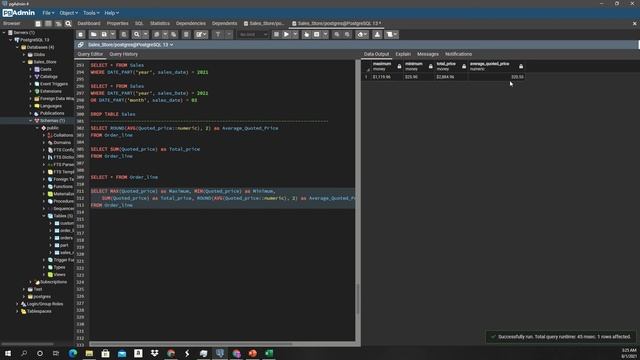Click the Explain Analyze icon in query toolbar
This screenshot has height=360, width=640.
pyautogui.click(x=317, y=35)
